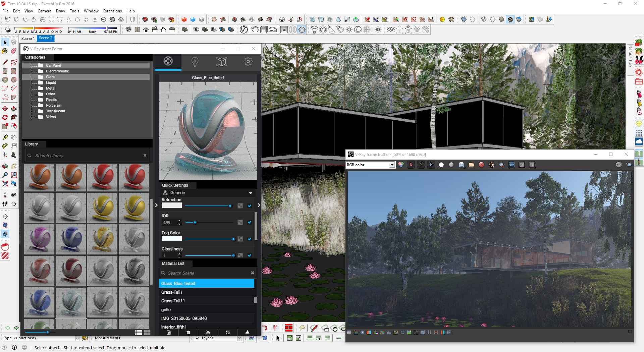Viewport: 644px width, 352px height.
Task: Open the Lights tab in Asset Editor
Action: click(195, 62)
